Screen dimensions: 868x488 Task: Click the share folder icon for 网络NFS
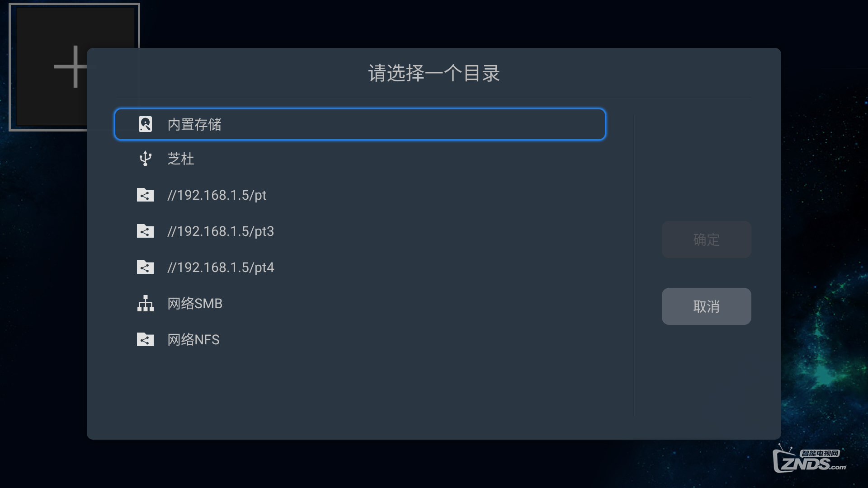pyautogui.click(x=145, y=339)
